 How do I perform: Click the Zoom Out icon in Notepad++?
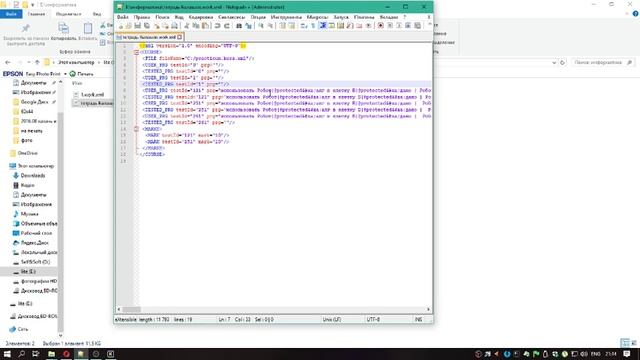[x=270, y=26]
